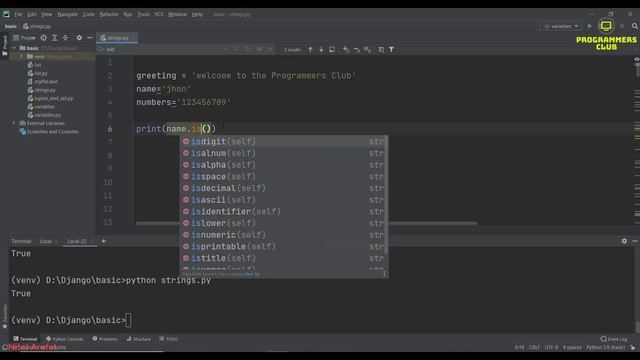Open the Structure tool window

[x=139, y=339]
